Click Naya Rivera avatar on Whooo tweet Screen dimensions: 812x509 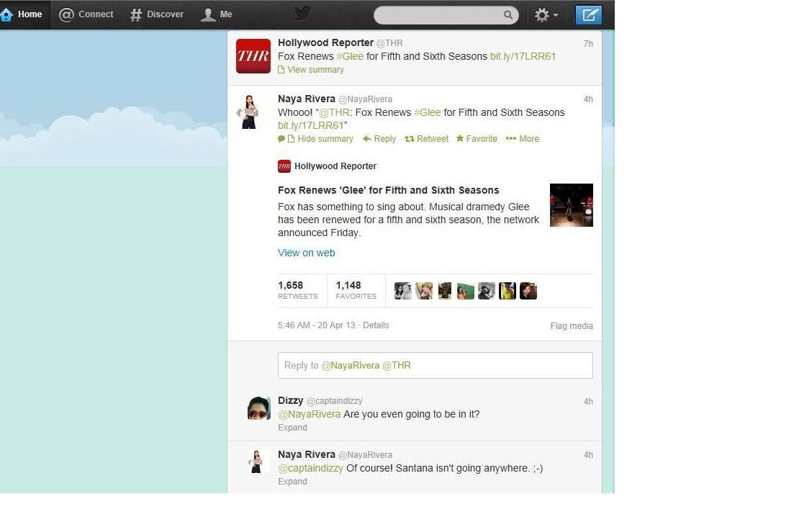pos(248,112)
